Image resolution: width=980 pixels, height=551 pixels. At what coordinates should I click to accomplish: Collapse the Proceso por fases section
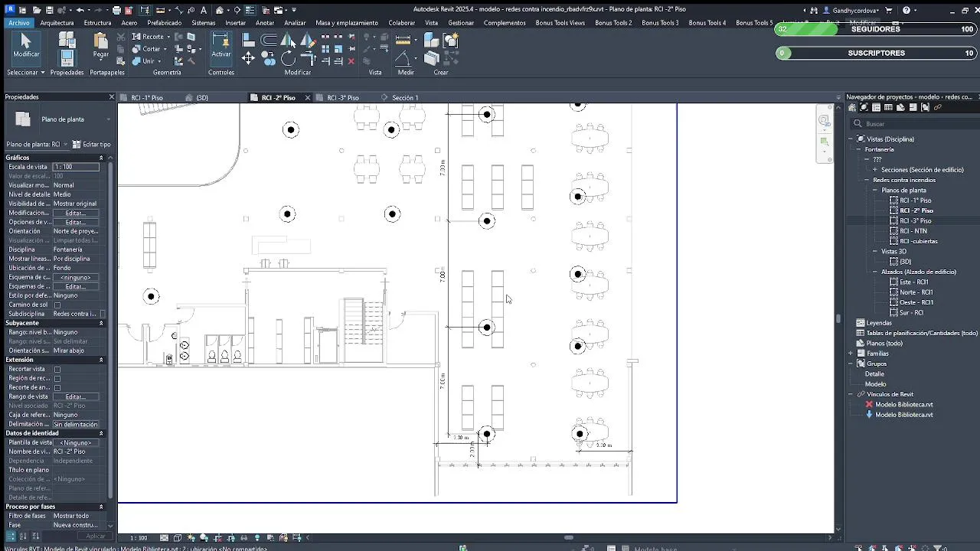(x=101, y=507)
